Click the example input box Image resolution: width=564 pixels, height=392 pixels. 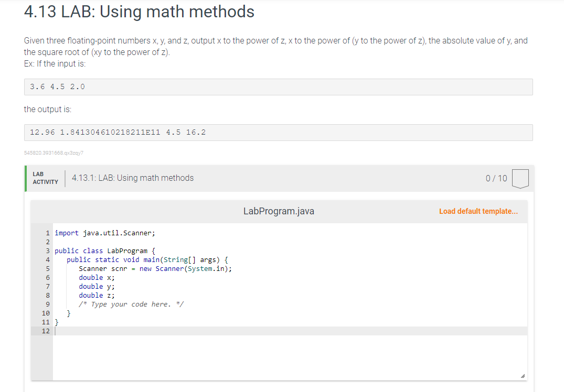pos(278,86)
